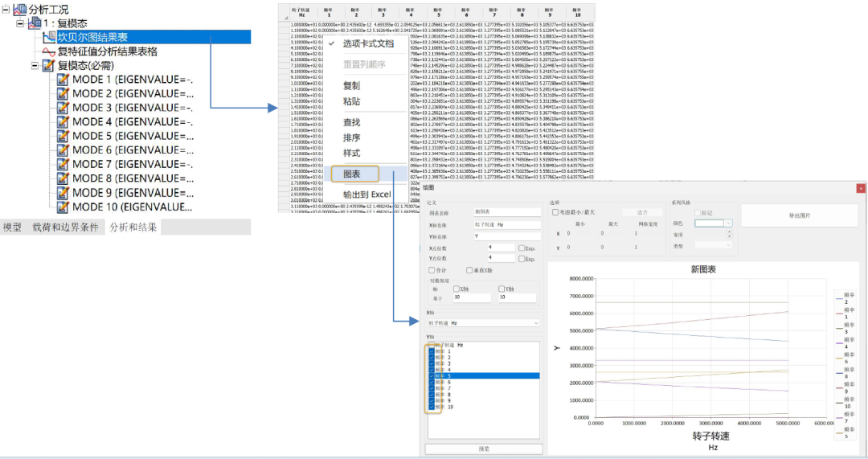Click the 分析工况 root tree icon

tap(20, 9)
